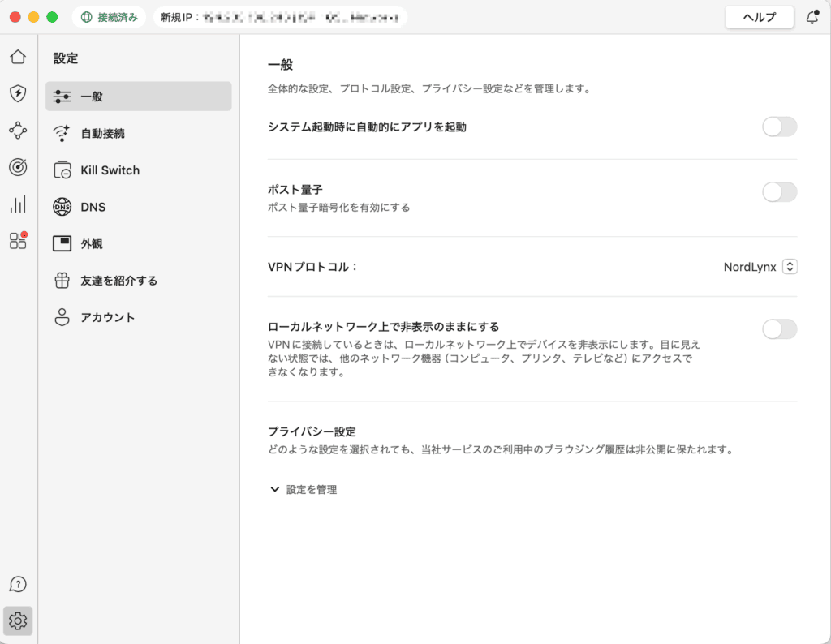The height and width of the screenshot is (644, 831).
Task: Open the VPNプロトコル NordLynx dropdown
Action: tap(790, 267)
